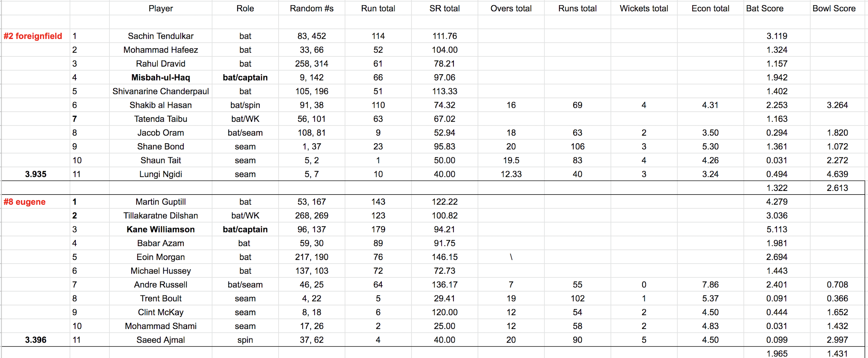Click the Player column header cell
The height and width of the screenshot is (358, 868).
point(160,9)
